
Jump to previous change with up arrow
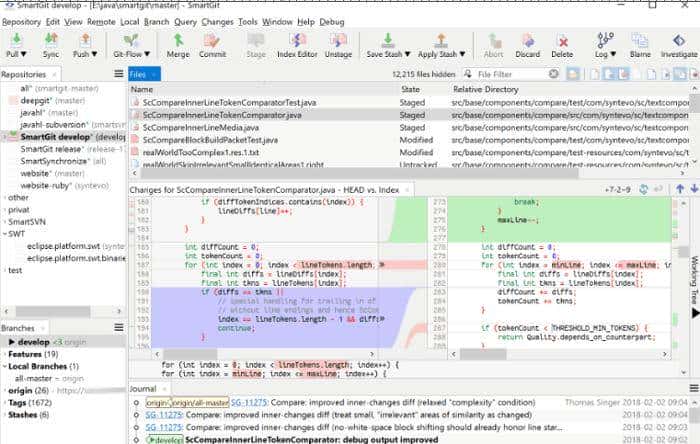pos(680,189)
